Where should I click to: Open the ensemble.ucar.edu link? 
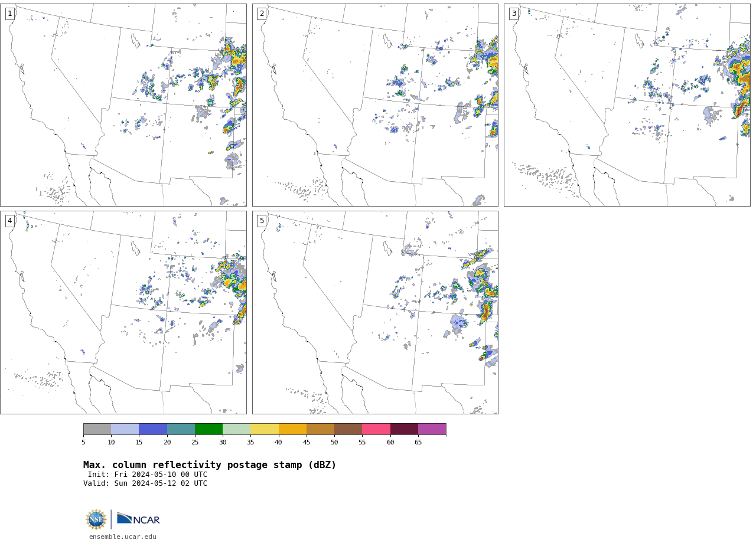[x=123, y=537]
